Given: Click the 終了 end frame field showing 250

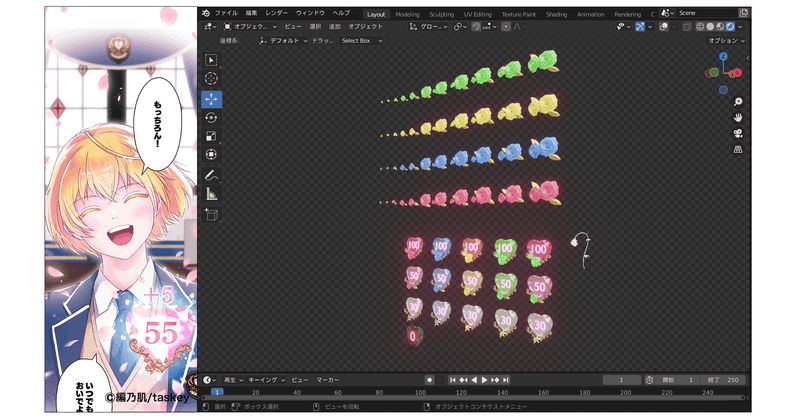Looking at the screenshot, I should point(723,380).
